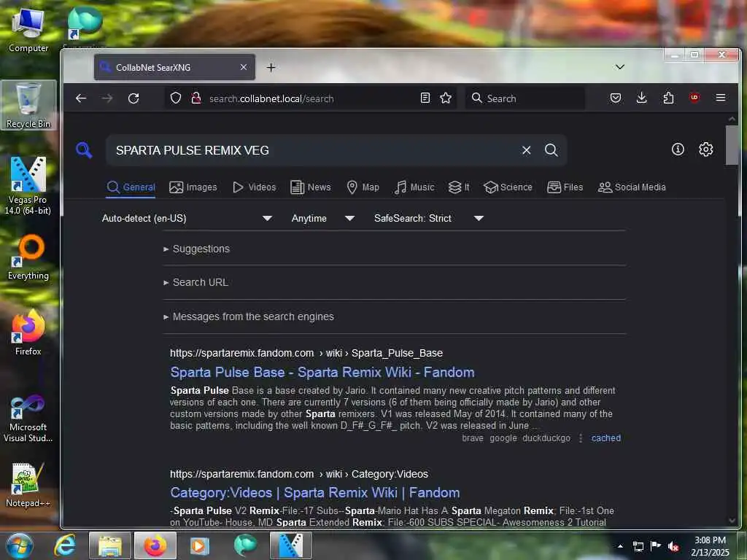This screenshot has height=560, width=747.
Task: Select the Notepad++ desktop shortcut
Action: (28, 485)
